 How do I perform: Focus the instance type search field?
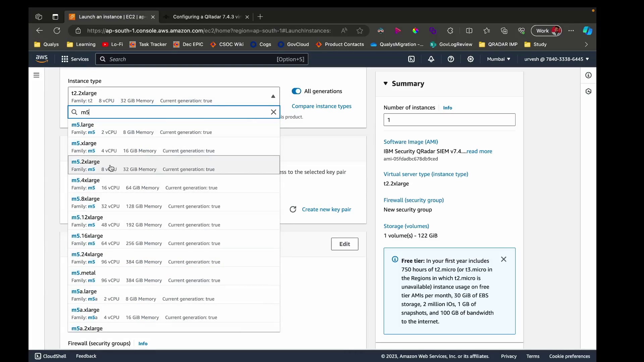(174, 112)
